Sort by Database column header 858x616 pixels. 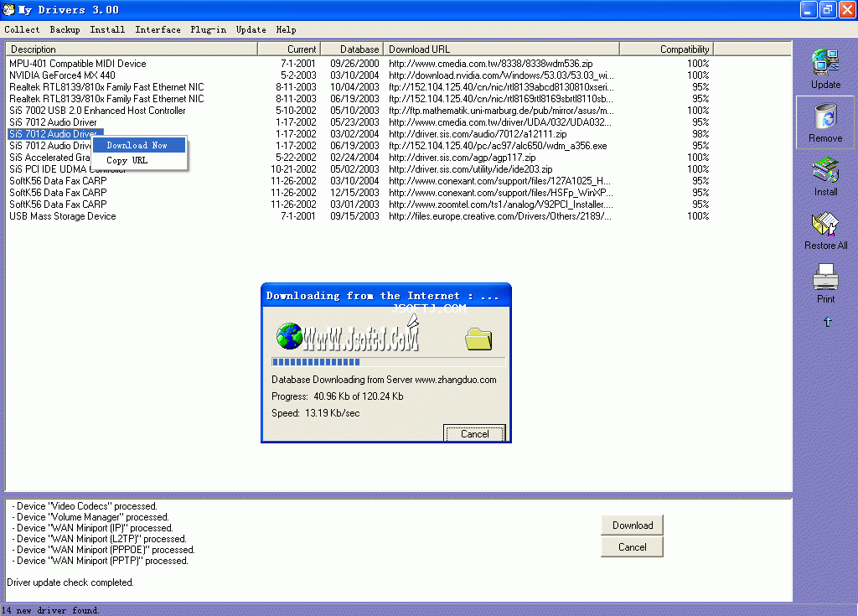[352, 49]
